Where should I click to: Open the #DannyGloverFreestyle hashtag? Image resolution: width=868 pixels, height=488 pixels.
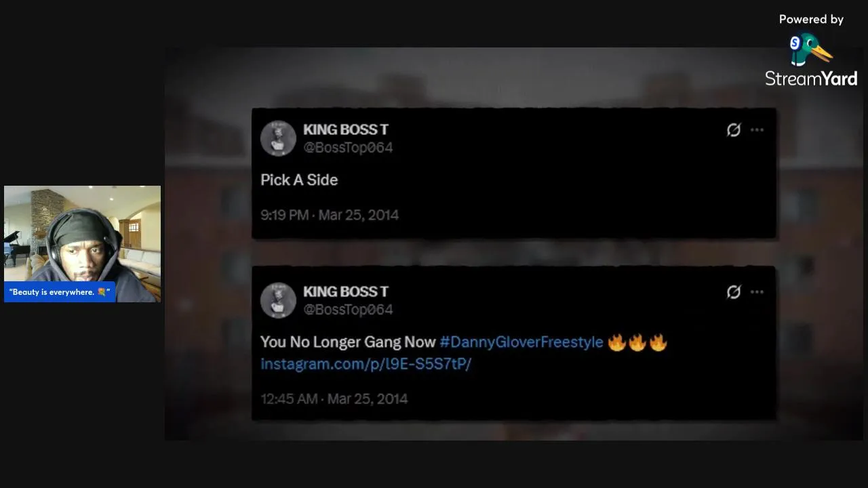(521, 342)
